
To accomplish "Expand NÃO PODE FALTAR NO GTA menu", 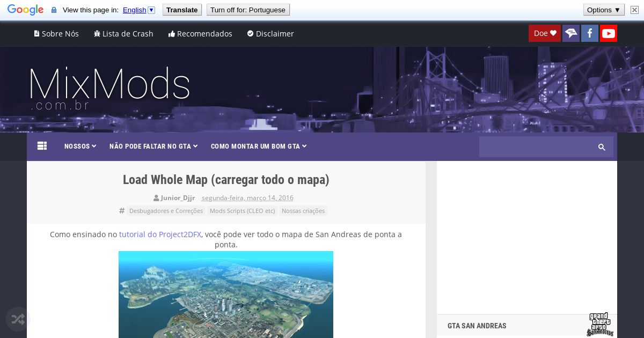I will click(x=153, y=146).
